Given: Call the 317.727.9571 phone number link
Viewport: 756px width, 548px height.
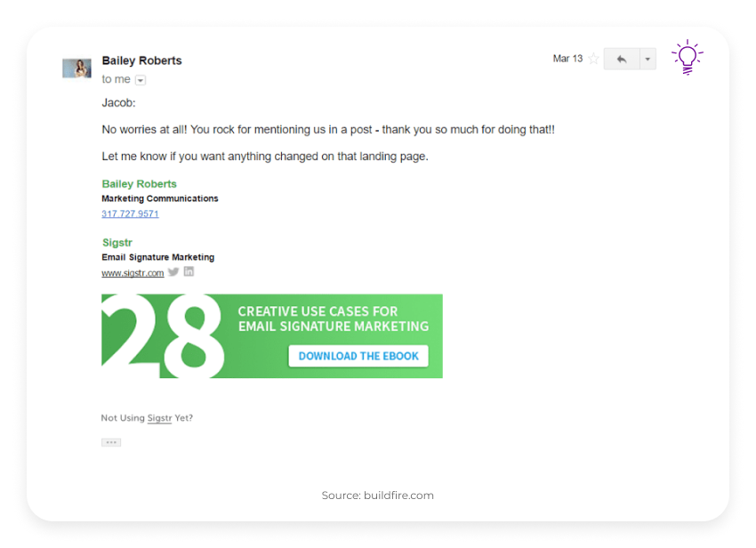Looking at the screenshot, I should pos(130,214).
